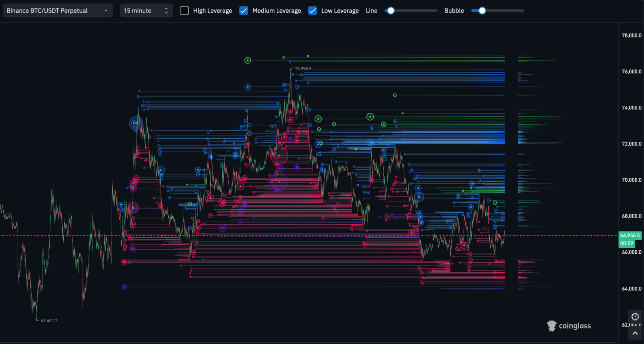This screenshot has height=344, width=644.
Task: Click the Low Leverage label text
Action: point(340,11)
